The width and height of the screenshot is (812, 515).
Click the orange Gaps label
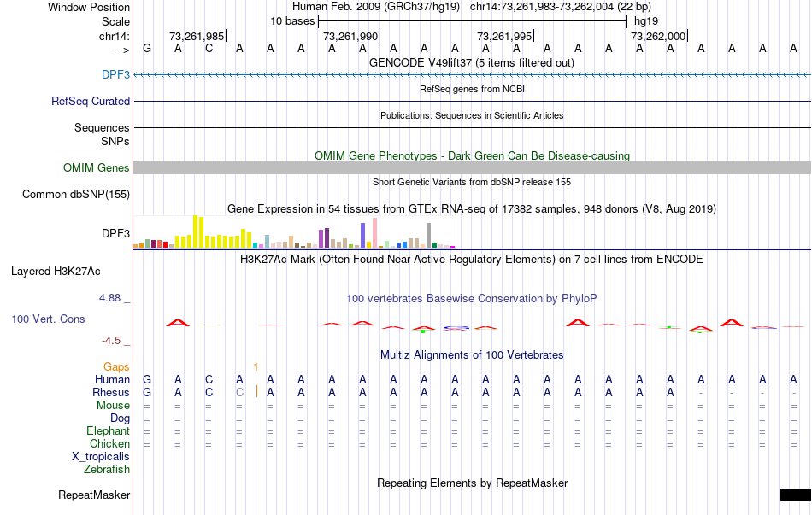point(116,366)
